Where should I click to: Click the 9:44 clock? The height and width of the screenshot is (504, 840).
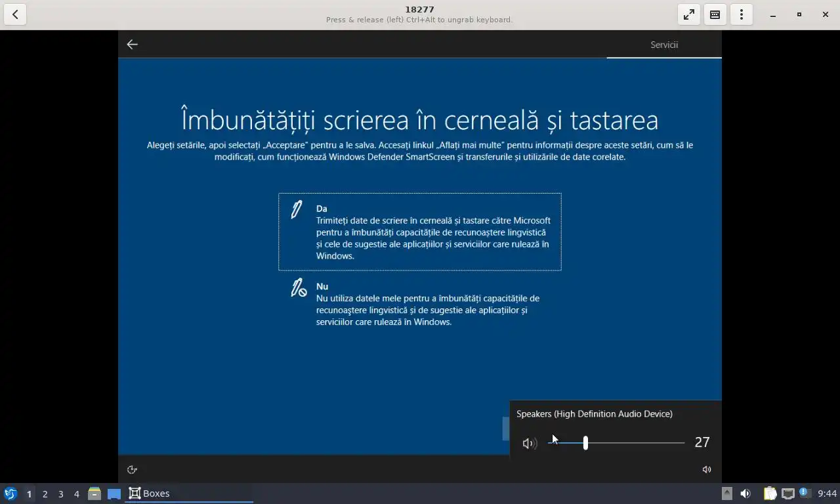click(x=827, y=493)
